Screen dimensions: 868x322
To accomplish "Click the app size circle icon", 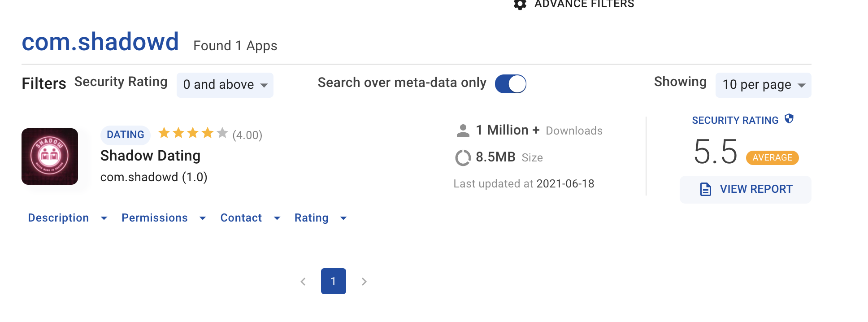I will point(463,157).
